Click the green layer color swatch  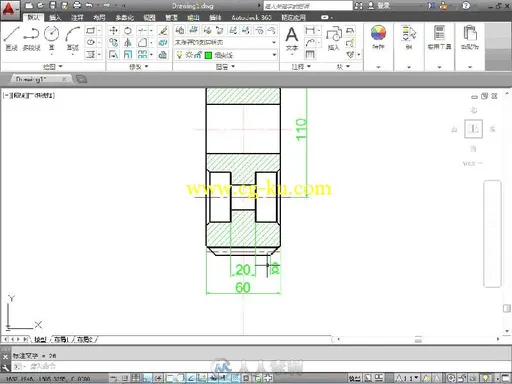(x=208, y=55)
